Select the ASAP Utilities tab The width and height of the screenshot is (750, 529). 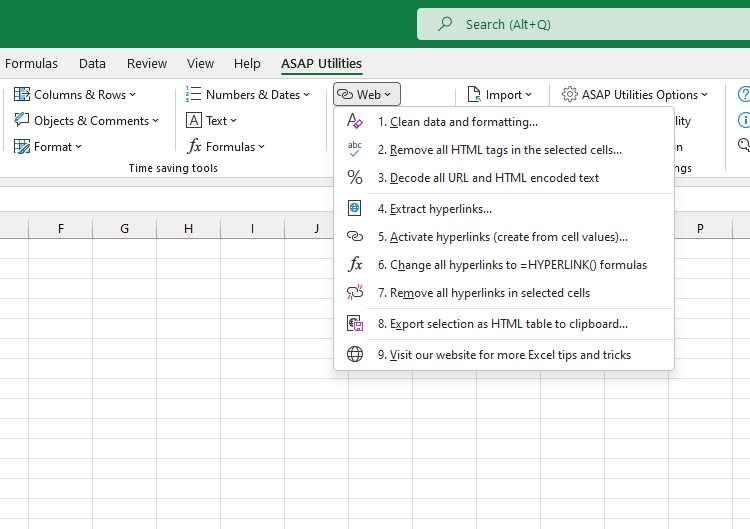(x=321, y=64)
